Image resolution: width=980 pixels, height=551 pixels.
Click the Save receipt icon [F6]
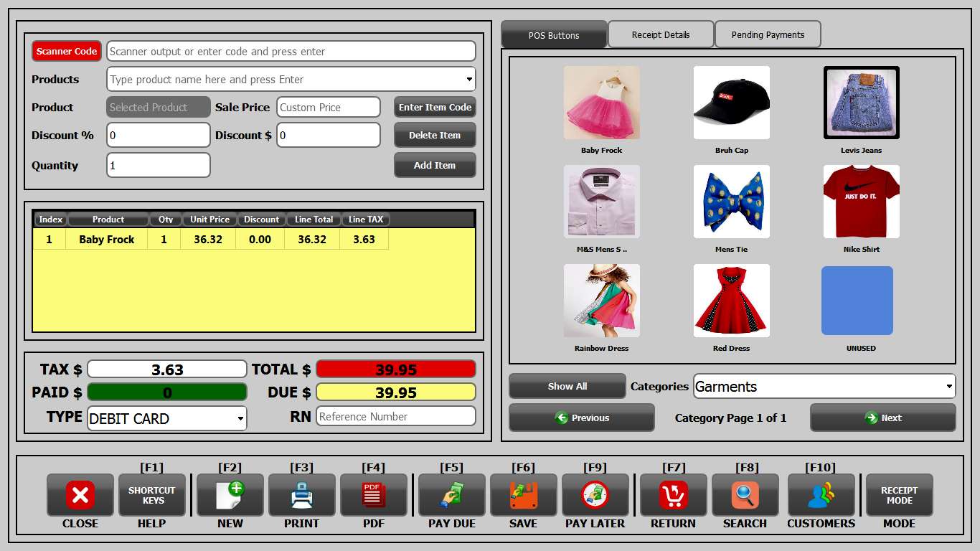click(x=523, y=495)
